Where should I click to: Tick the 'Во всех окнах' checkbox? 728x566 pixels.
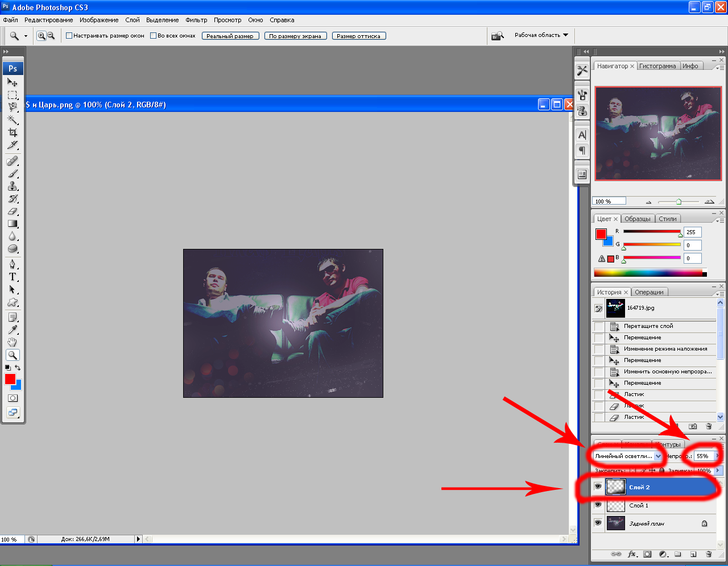(x=153, y=36)
